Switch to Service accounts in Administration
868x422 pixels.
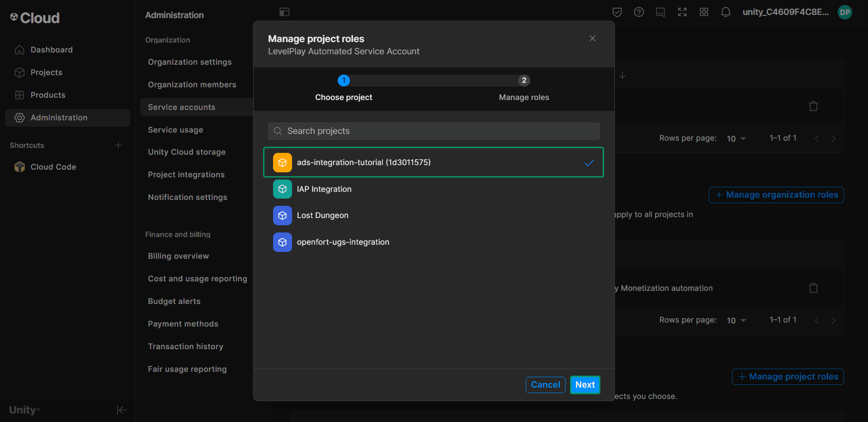click(x=181, y=107)
